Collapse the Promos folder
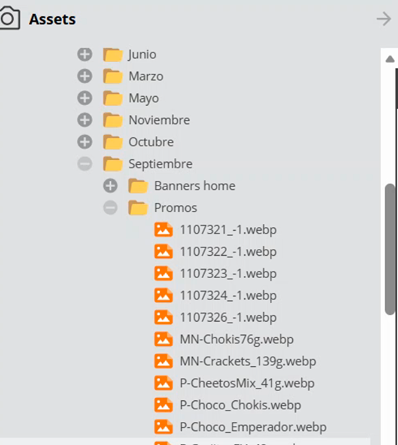 tap(110, 208)
